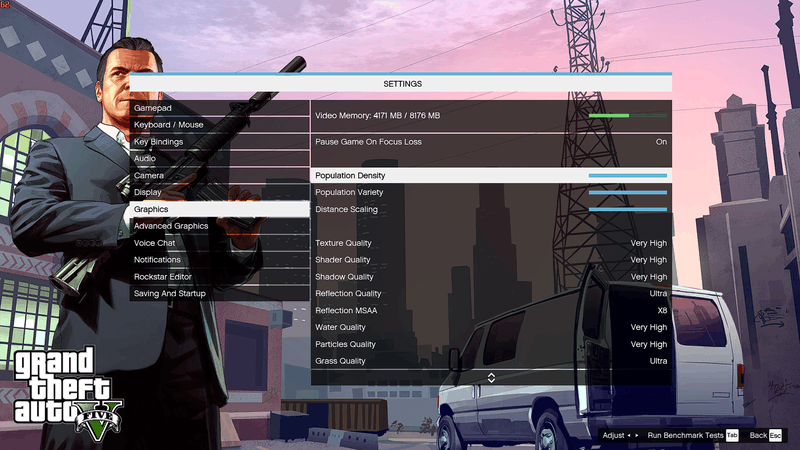800x450 pixels.
Task: Click the Distance Scaling label
Action: [346, 209]
